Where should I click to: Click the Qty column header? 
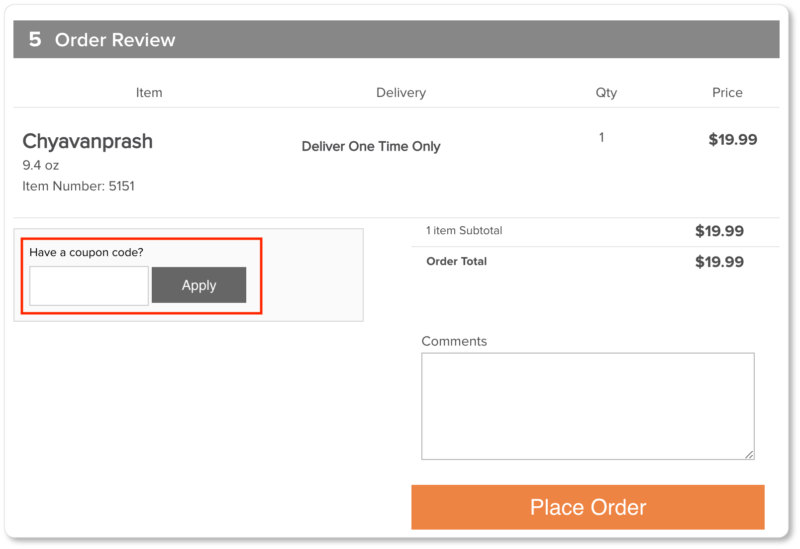[606, 92]
